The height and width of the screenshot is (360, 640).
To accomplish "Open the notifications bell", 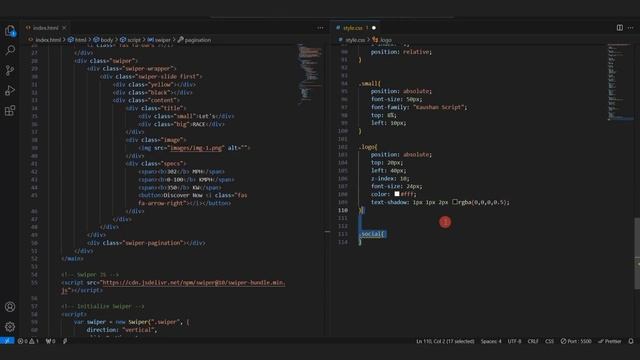I will click(631, 341).
